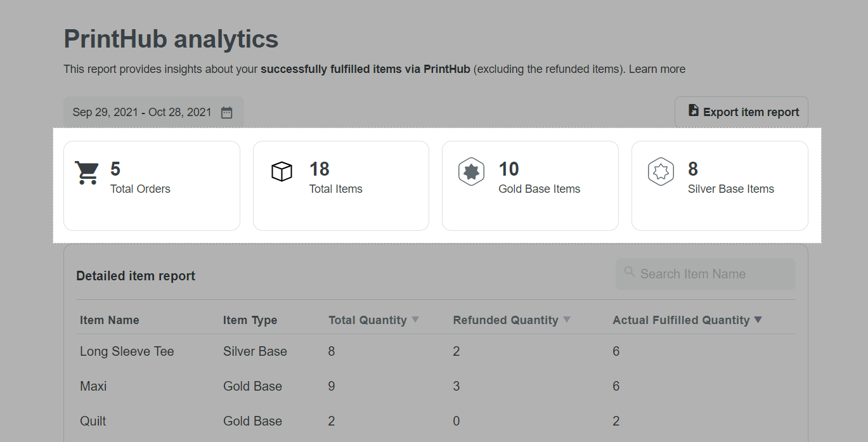
Task: Sort by Actual Fulfilled Quantity arrow
Action: pyautogui.click(x=758, y=320)
